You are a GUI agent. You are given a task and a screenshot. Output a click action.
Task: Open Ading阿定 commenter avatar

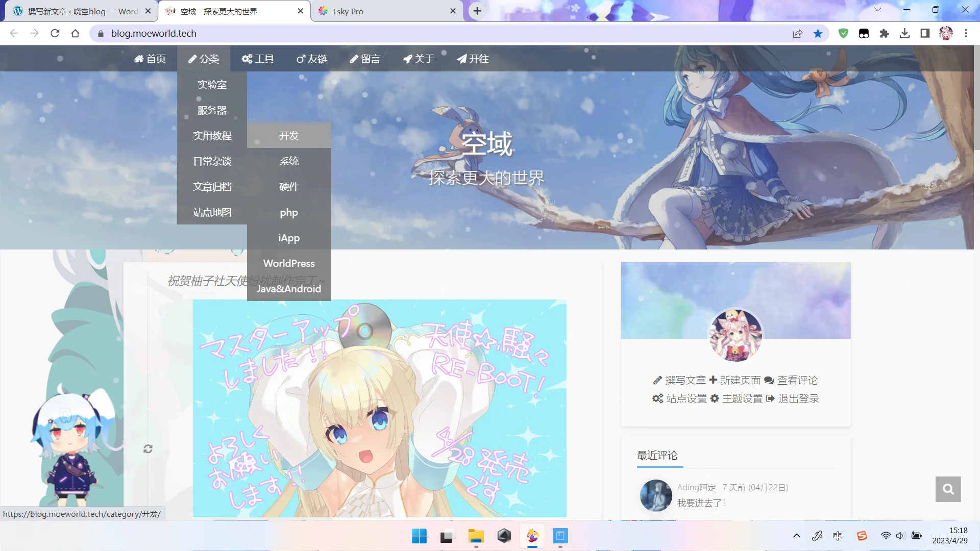(x=656, y=495)
